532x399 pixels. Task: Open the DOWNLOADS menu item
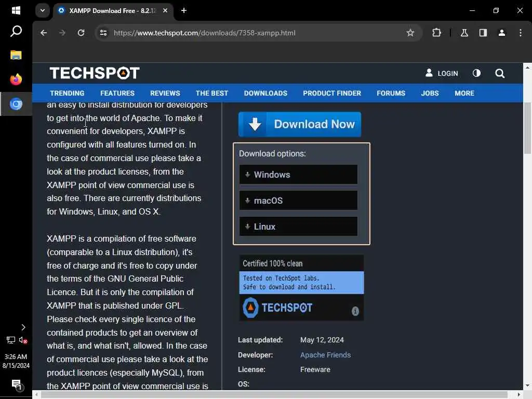point(265,94)
